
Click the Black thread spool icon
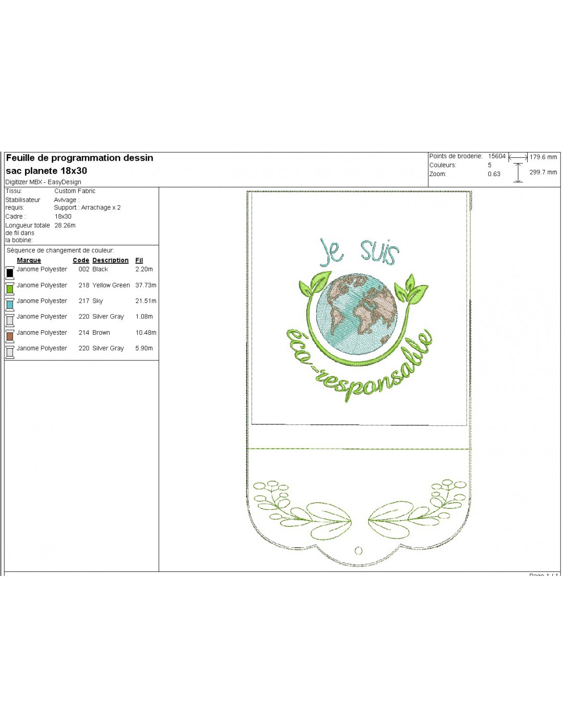[10, 272]
